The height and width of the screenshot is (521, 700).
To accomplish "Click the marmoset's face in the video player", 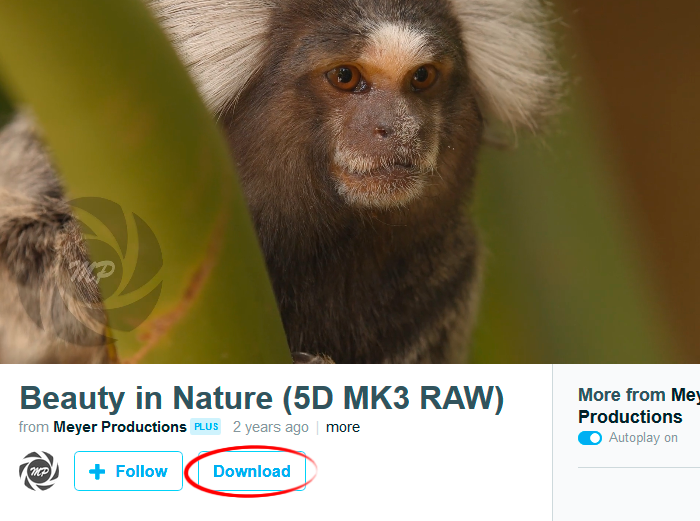I will click(x=384, y=129).
